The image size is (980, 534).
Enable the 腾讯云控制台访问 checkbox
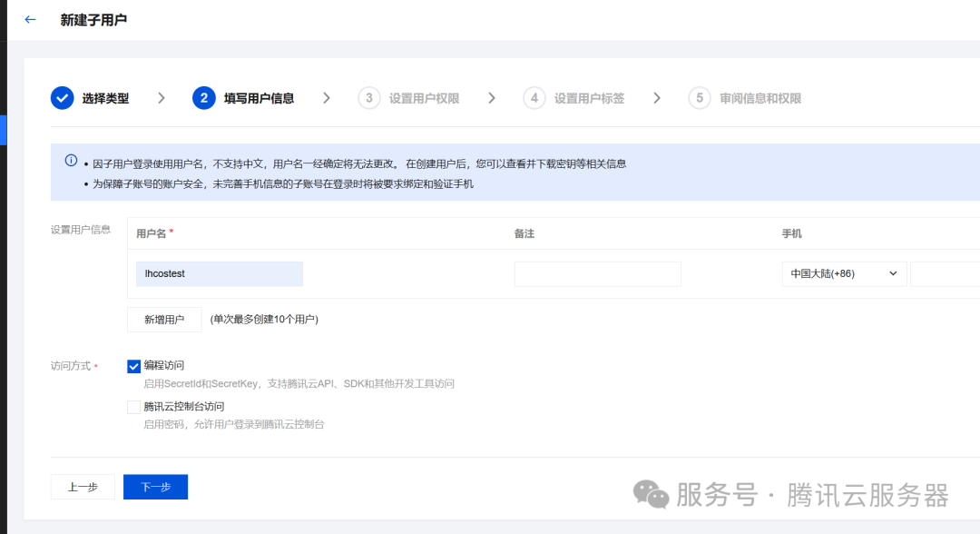[133, 407]
